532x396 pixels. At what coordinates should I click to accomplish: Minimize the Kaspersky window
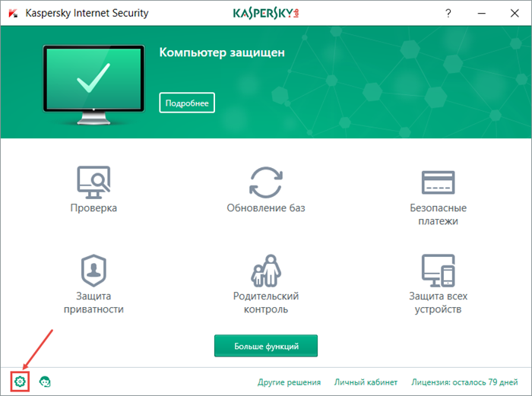(x=484, y=14)
